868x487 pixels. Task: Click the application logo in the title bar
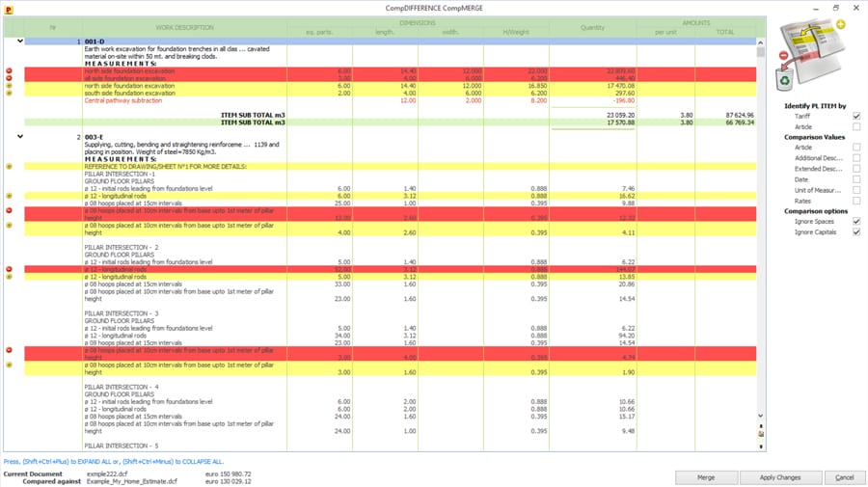pos(9,9)
